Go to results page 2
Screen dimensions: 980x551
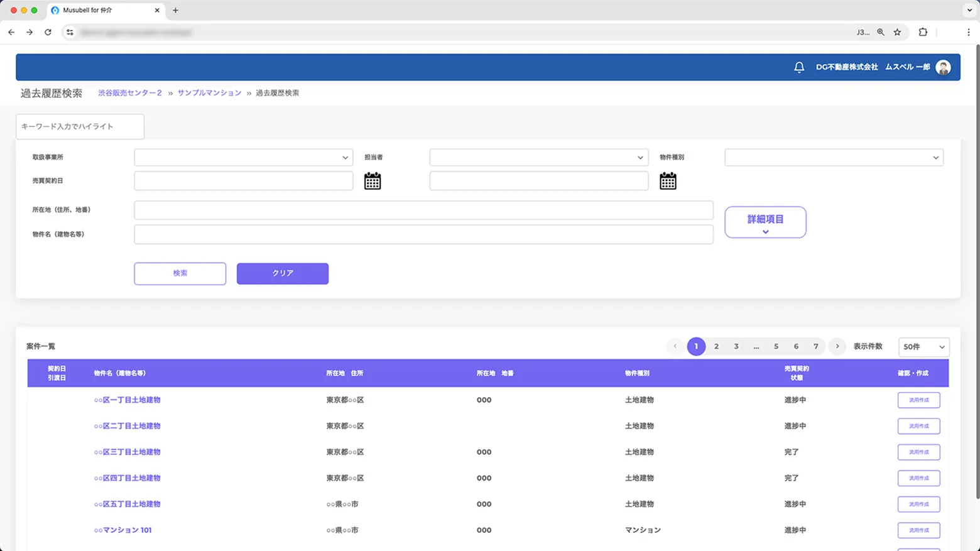point(716,346)
